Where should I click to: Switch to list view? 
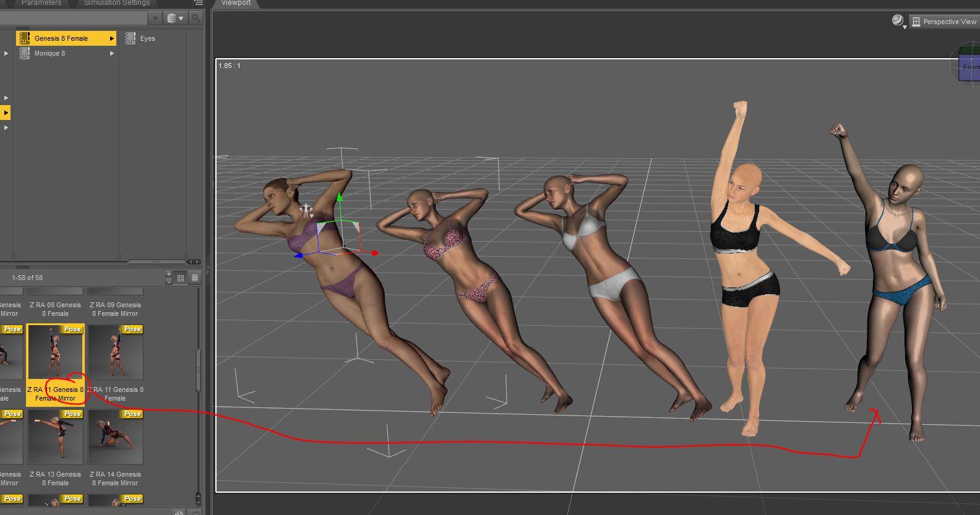pyautogui.click(x=194, y=278)
